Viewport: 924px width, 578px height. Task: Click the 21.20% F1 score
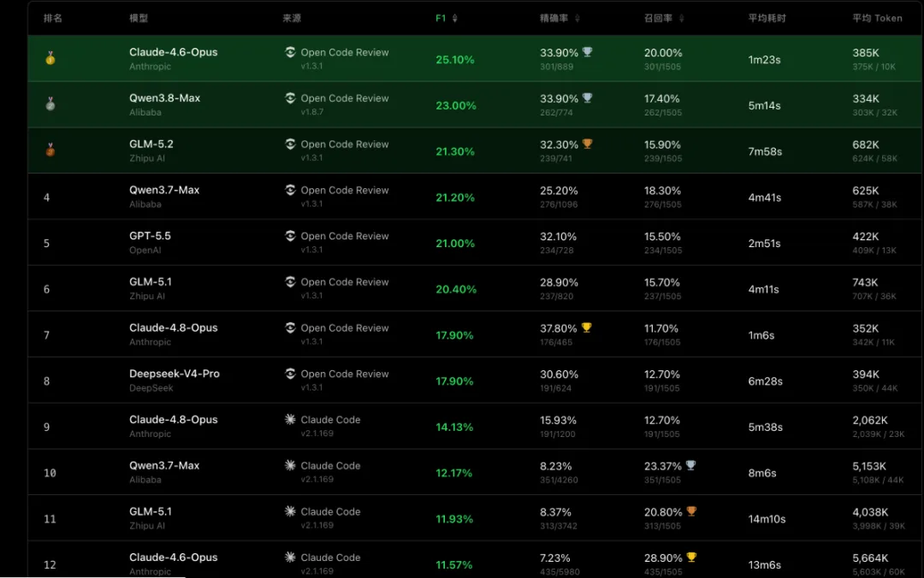click(455, 198)
